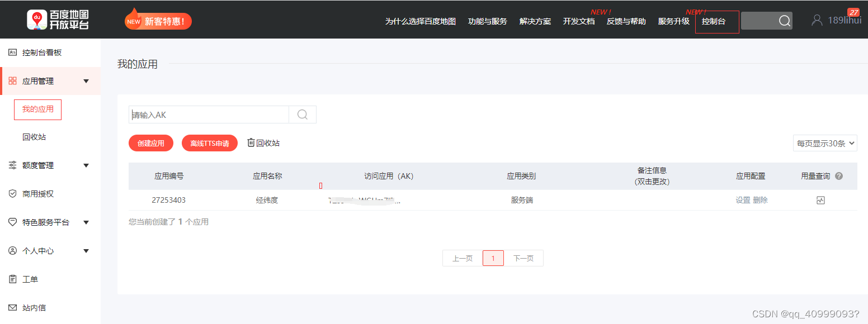Click the top bar search input field
This screenshot has height=324, width=868.
point(759,21)
